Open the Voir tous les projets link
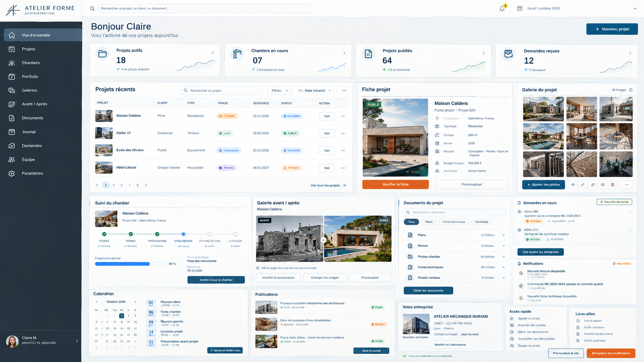Screen dimensions: 644x362 coord(328,185)
